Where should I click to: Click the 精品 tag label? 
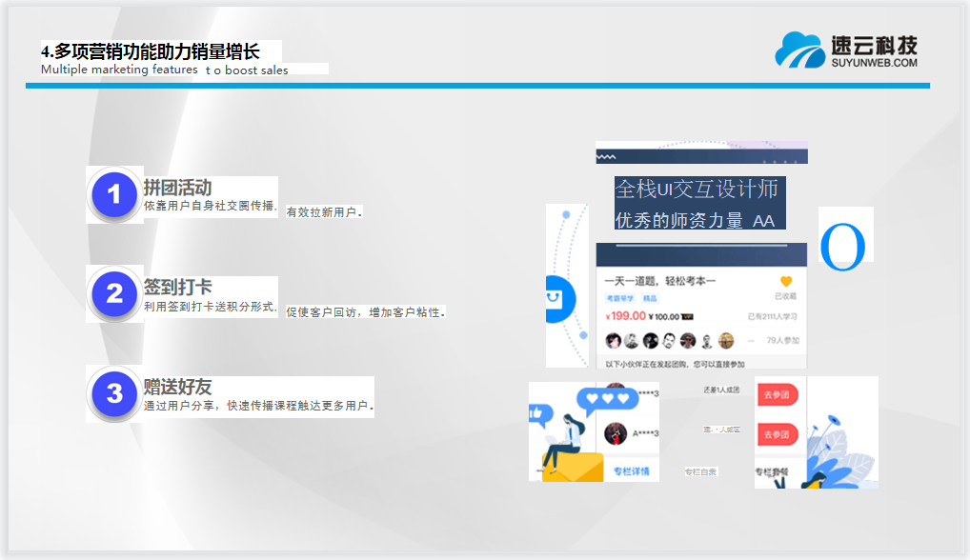point(649,299)
